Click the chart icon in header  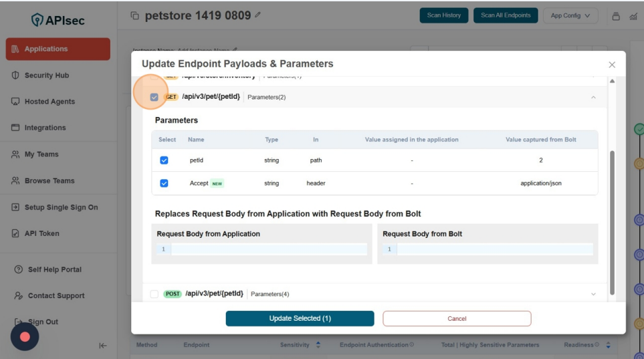633,16
